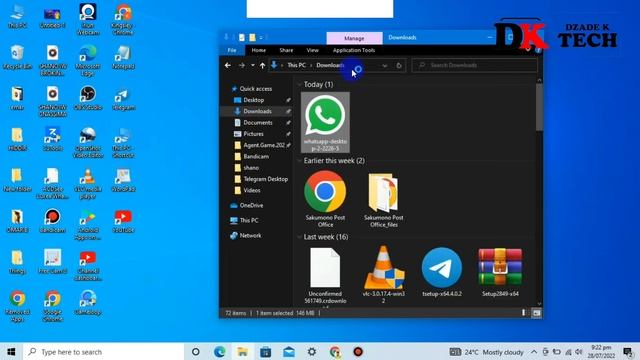The height and width of the screenshot is (360, 640).
Task: Collapse the Today (1) group
Action: tap(299, 84)
